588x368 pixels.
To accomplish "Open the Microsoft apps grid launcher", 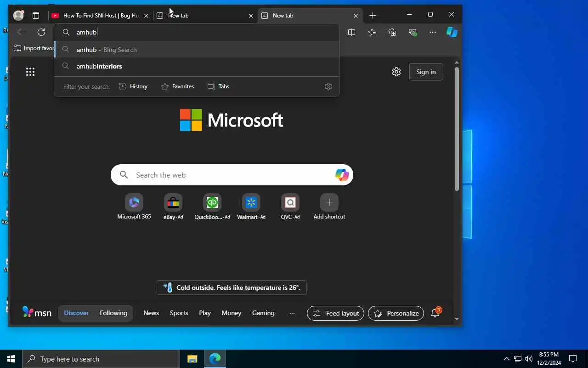I will (x=30, y=71).
